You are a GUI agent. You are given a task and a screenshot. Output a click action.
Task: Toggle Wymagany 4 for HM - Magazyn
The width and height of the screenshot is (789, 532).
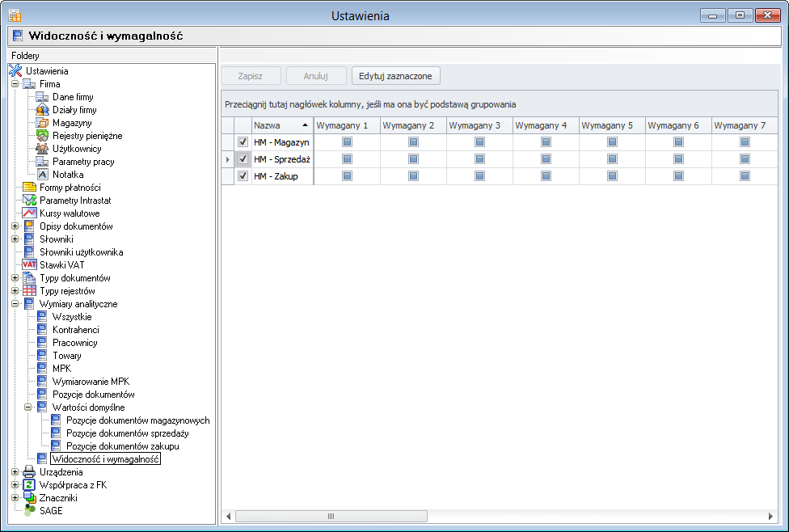546,142
